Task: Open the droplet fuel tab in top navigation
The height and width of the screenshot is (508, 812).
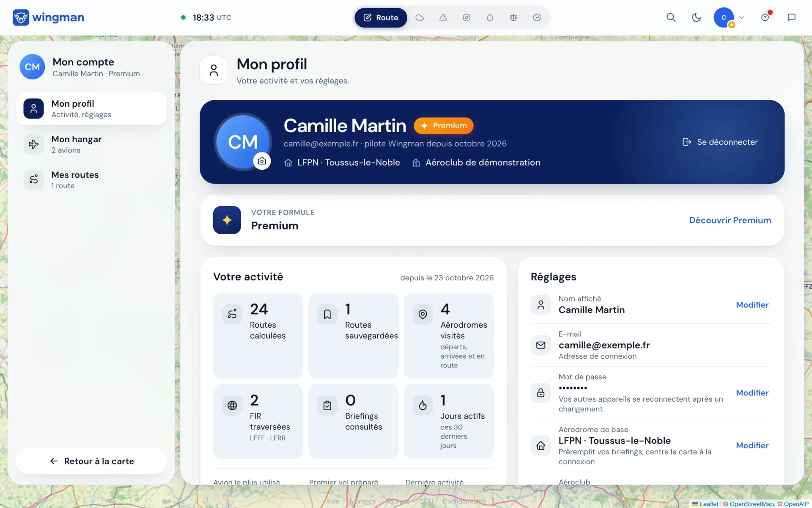Action: (x=490, y=18)
